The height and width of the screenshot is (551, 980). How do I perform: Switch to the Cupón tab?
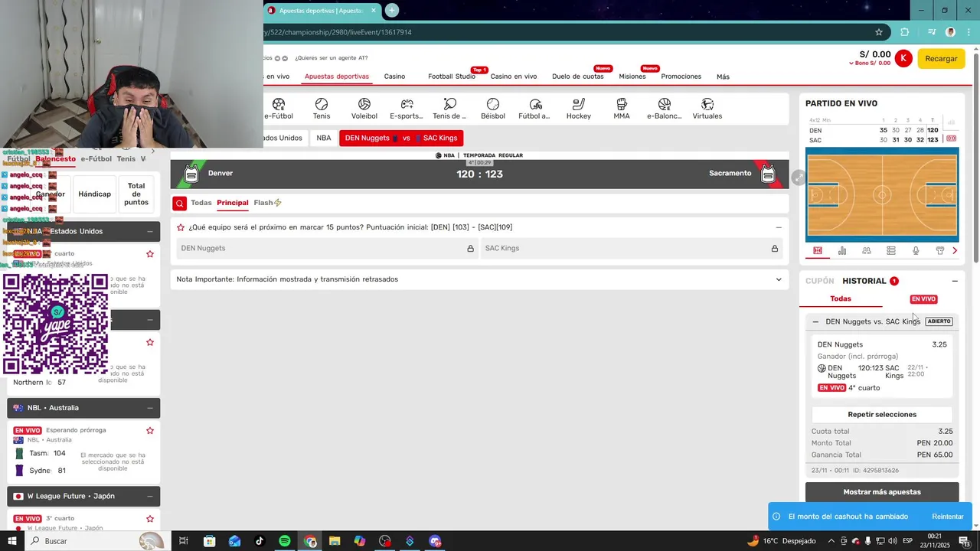click(820, 281)
